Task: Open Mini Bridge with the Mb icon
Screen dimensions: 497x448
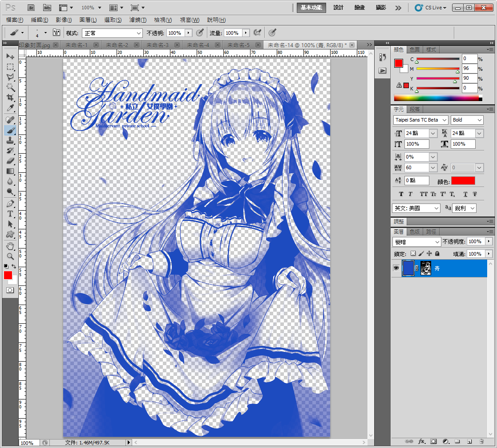Action: [47, 8]
